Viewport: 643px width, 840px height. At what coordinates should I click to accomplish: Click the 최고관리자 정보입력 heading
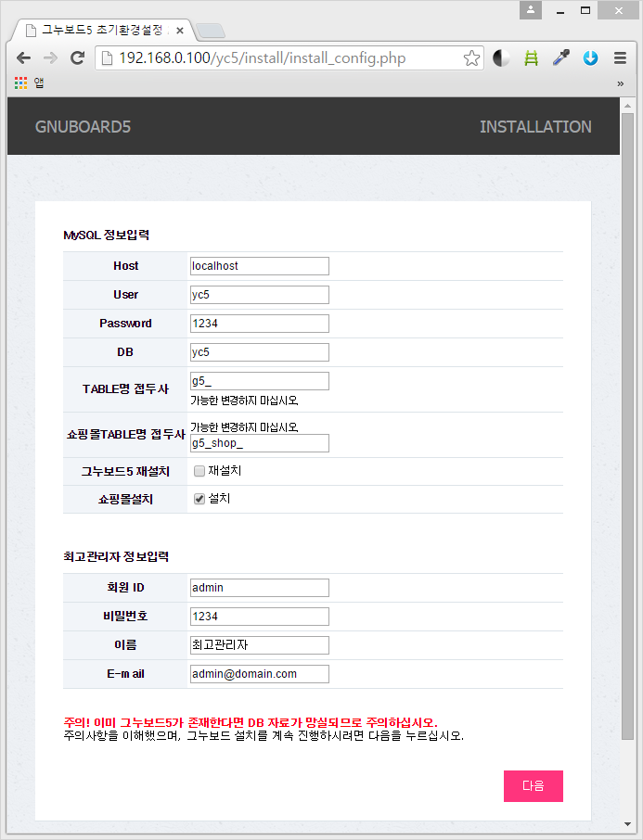point(116,556)
